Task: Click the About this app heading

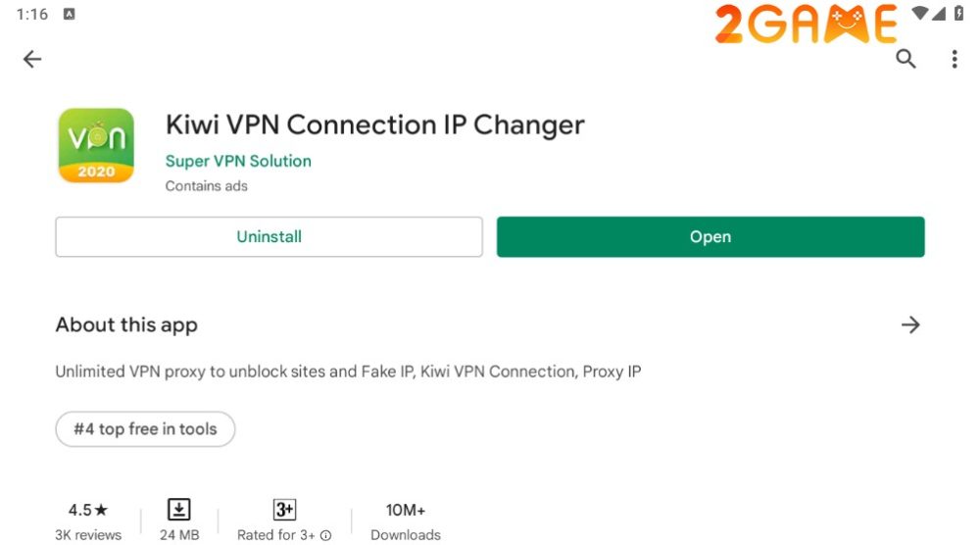Action: click(x=126, y=325)
